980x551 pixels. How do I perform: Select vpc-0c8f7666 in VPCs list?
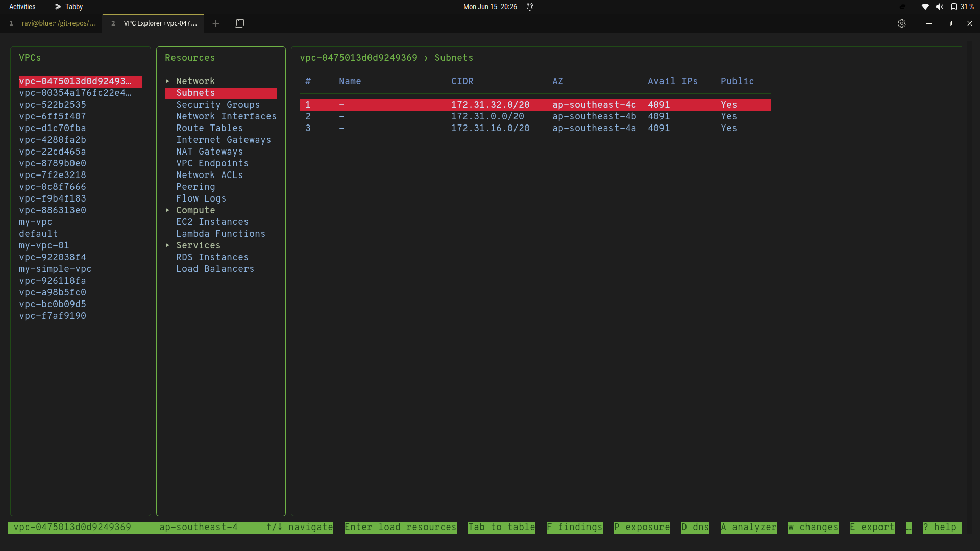pyautogui.click(x=53, y=187)
